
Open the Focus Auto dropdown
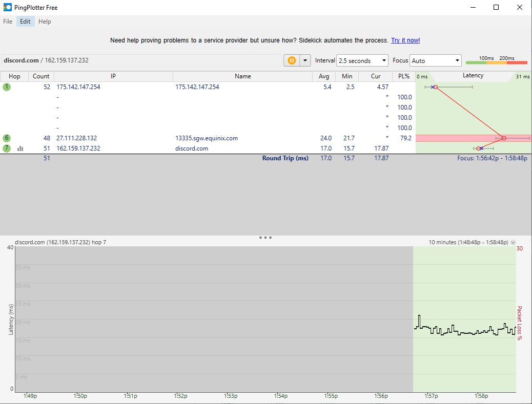pyautogui.click(x=436, y=60)
